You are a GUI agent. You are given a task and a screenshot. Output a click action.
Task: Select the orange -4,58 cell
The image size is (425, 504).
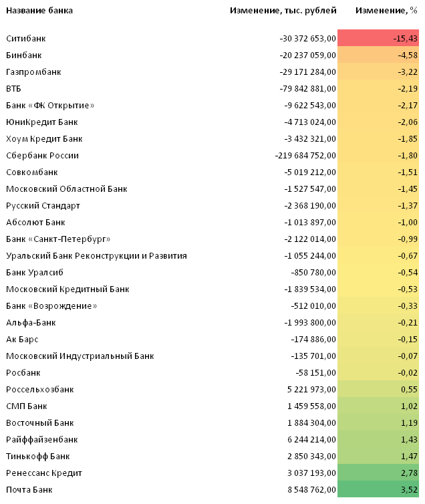(x=378, y=55)
